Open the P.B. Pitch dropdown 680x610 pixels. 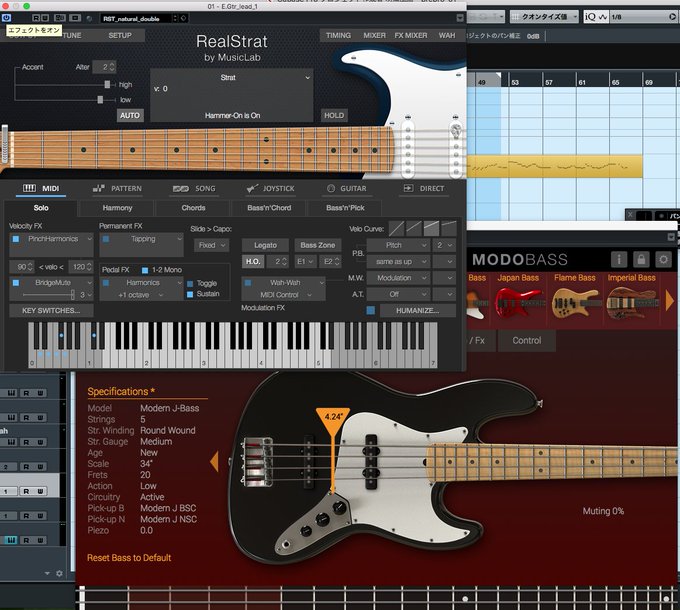[x=398, y=245]
